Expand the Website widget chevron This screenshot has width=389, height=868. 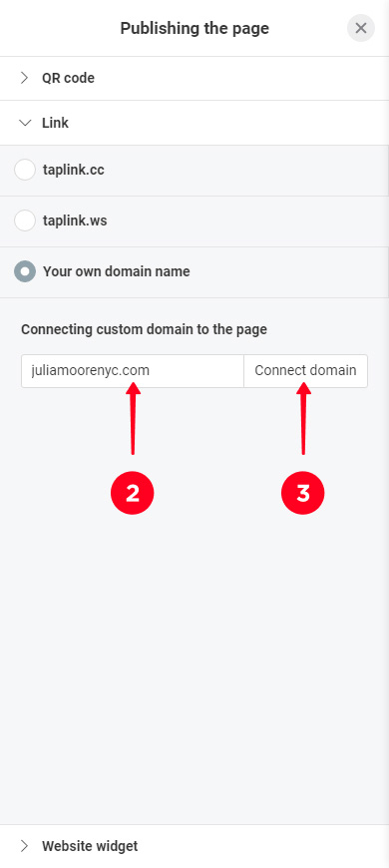point(24,846)
